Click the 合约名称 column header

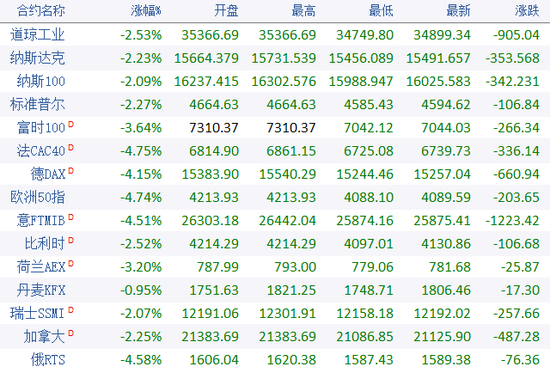point(41,11)
